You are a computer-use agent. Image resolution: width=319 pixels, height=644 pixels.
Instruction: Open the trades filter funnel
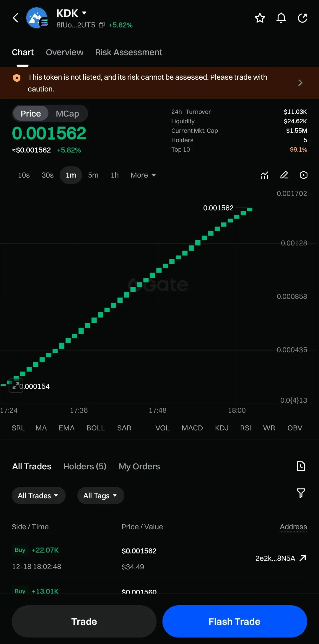301,493
